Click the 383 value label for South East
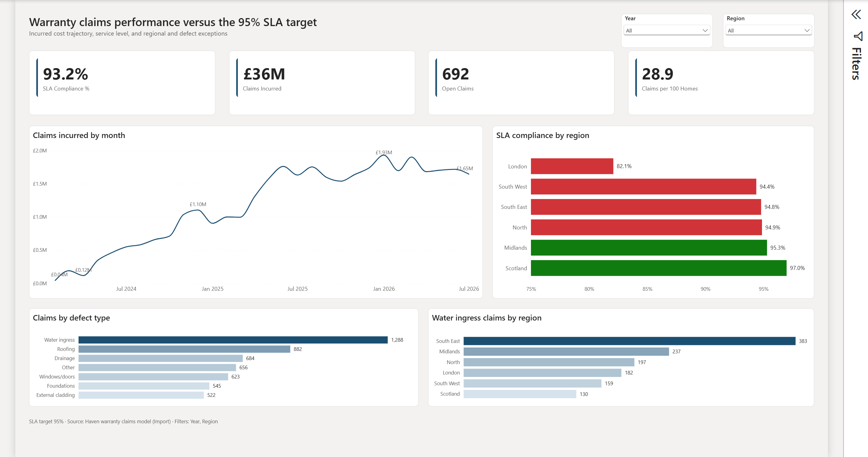 pos(803,341)
